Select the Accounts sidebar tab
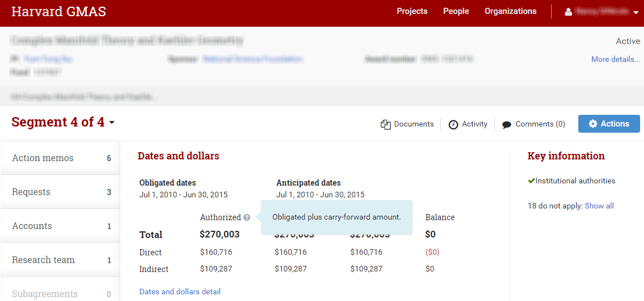Image resolution: width=644 pixels, height=301 pixels. pyautogui.click(x=60, y=226)
